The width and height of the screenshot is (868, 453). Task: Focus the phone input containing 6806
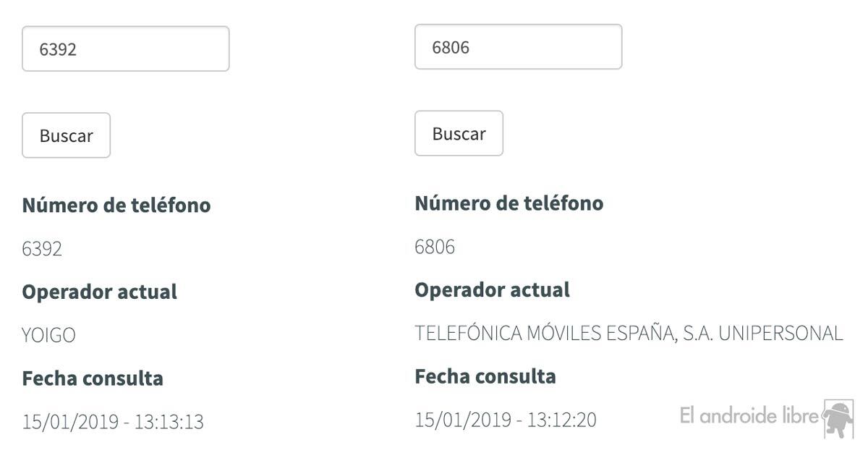pos(518,47)
